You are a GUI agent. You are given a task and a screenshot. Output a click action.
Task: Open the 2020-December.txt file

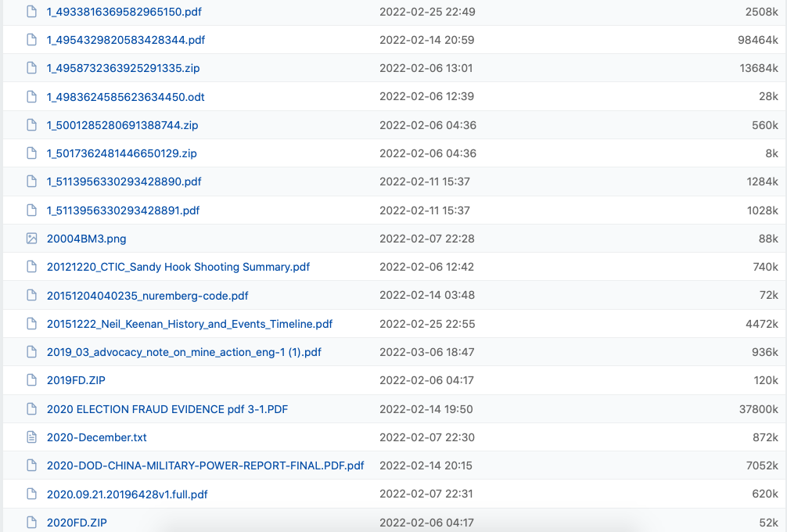[97, 437]
